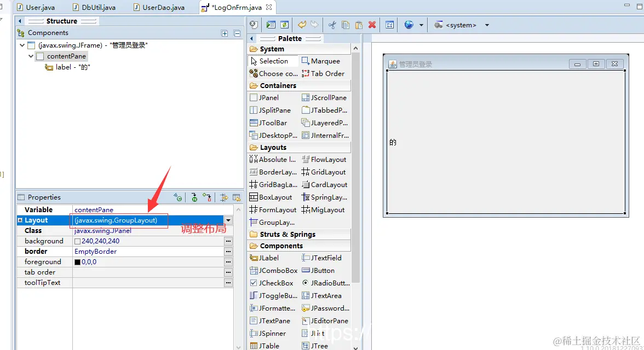Choose the GridLayout item
This screenshot has width=644, height=350.
[323, 172]
